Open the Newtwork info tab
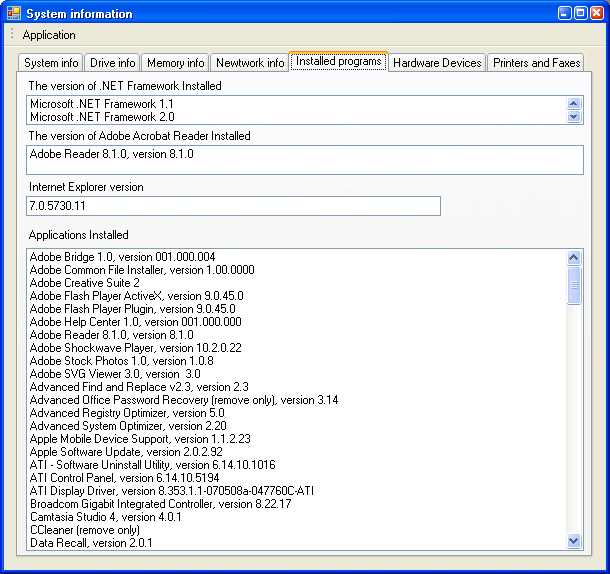Image resolution: width=610 pixels, height=574 pixels. pos(250,63)
